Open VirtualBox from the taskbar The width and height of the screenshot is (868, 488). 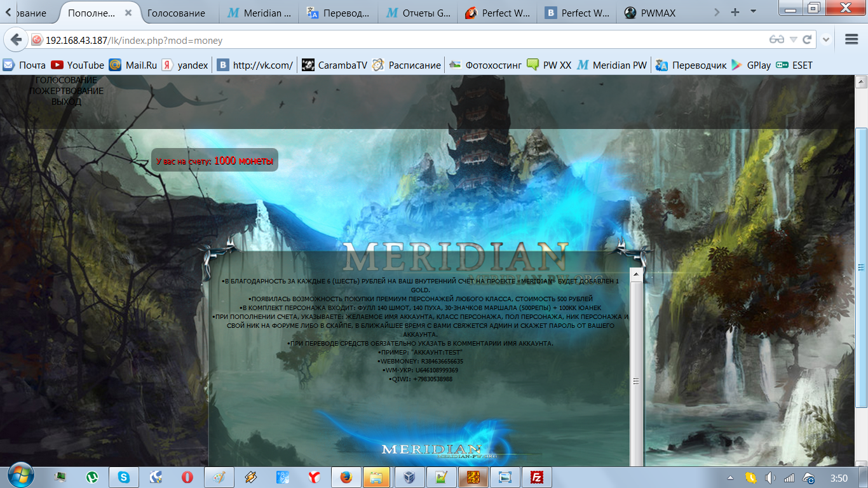(x=410, y=477)
